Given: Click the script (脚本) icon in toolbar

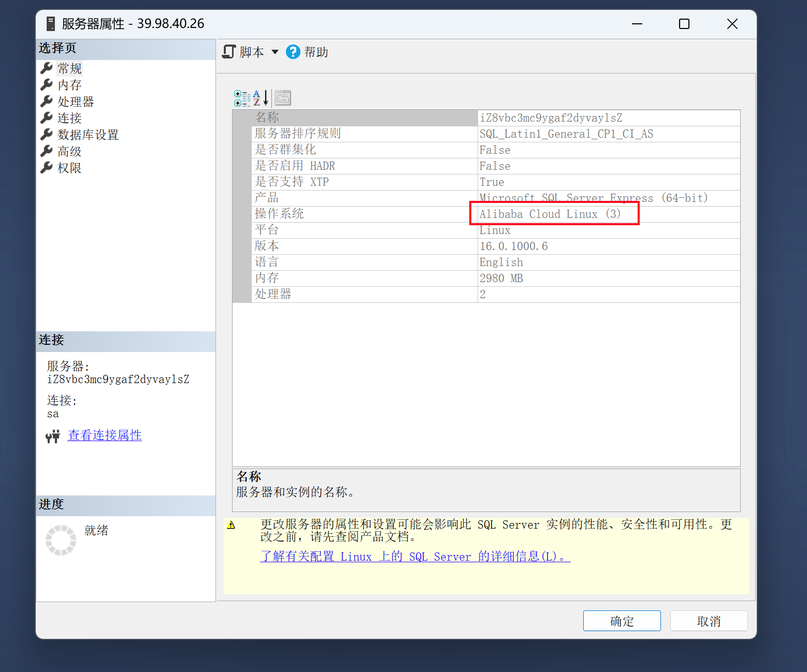Looking at the screenshot, I should coord(229,52).
